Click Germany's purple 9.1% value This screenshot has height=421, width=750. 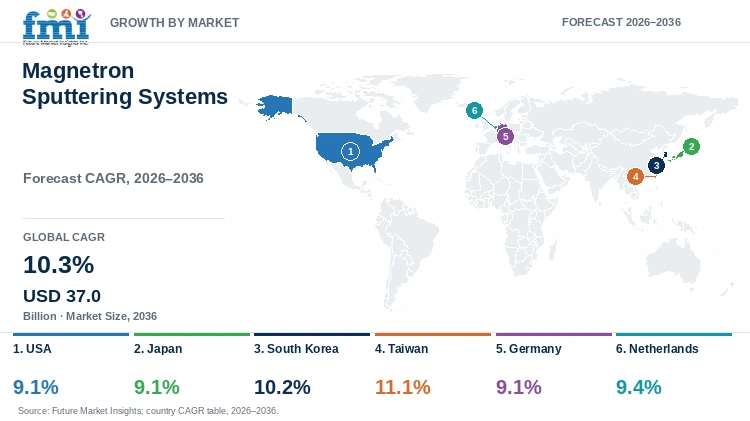click(518, 387)
